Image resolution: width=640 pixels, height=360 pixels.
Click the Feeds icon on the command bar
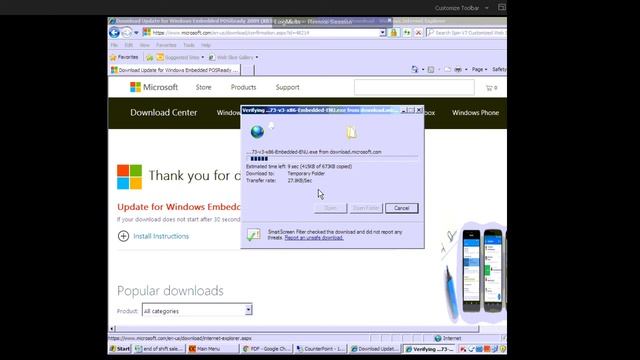pyautogui.click(x=431, y=70)
